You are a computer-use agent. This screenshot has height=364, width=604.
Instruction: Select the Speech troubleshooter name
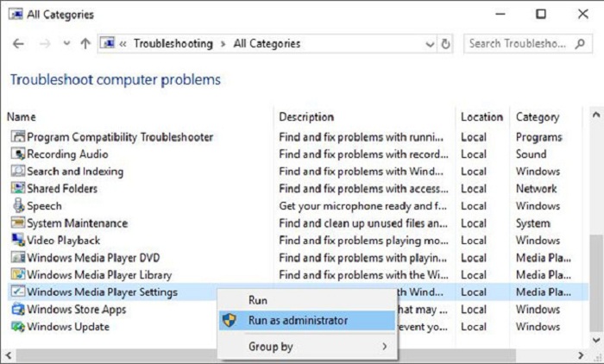tap(44, 206)
